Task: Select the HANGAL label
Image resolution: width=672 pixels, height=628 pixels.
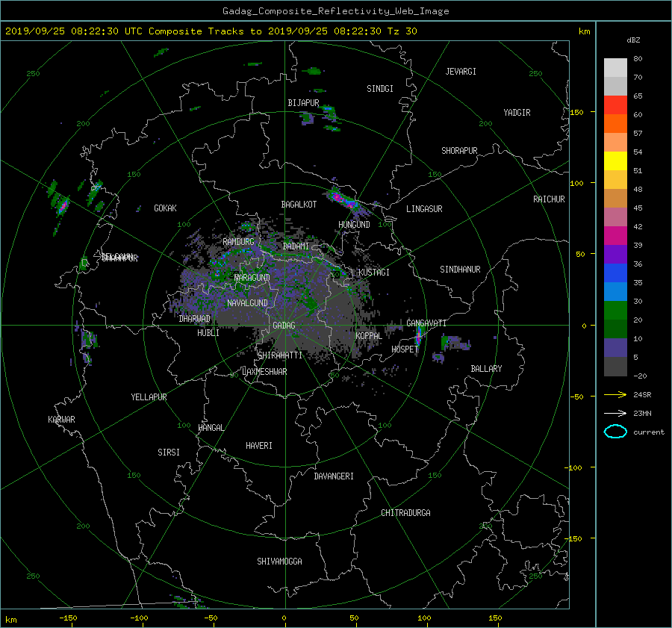Action: coord(211,428)
